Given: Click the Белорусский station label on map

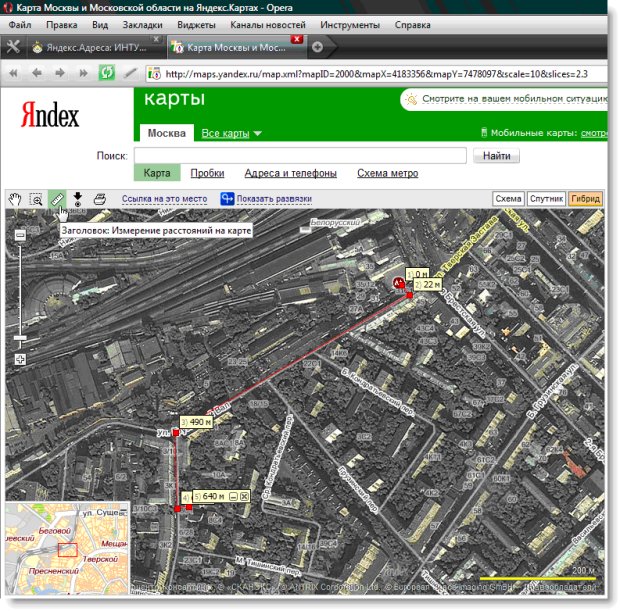Looking at the screenshot, I should (x=335, y=222).
